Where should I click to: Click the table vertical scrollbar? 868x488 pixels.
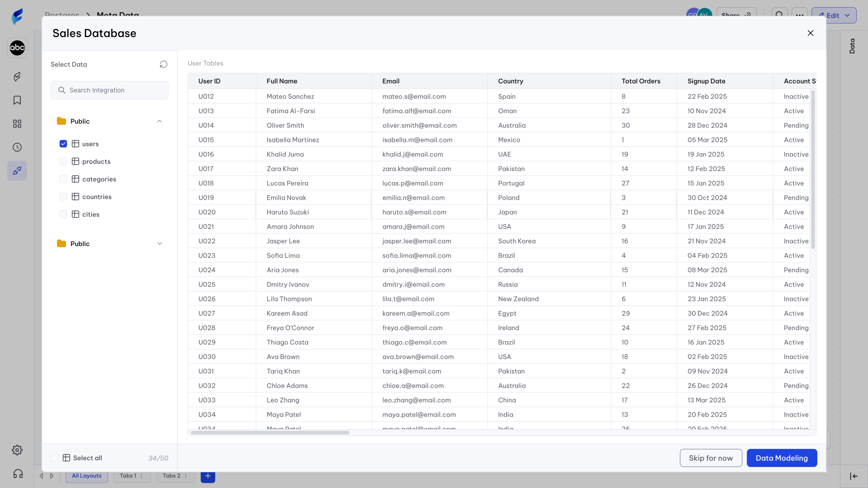pyautogui.click(x=813, y=169)
